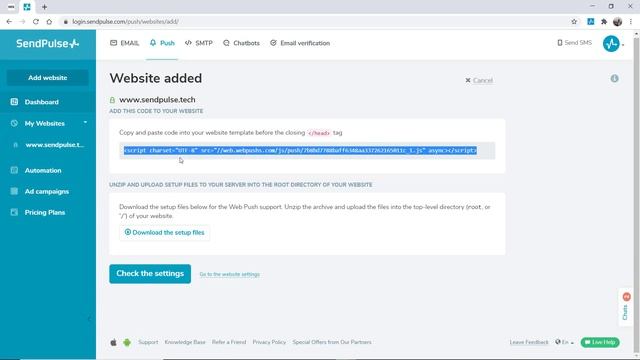This screenshot has height=360, width=640.
Task: Click the SendPulse logo
Action: click(x=47, y=43)
